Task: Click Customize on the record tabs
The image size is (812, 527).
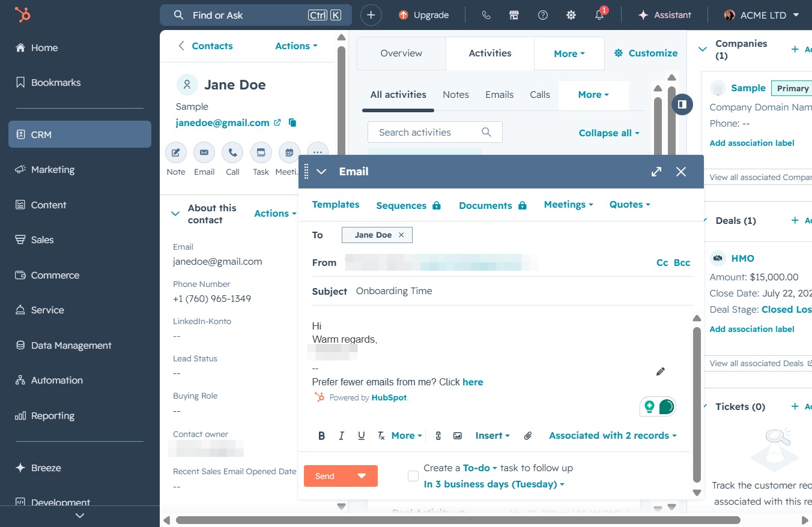Action: click(x=646, y=53)
